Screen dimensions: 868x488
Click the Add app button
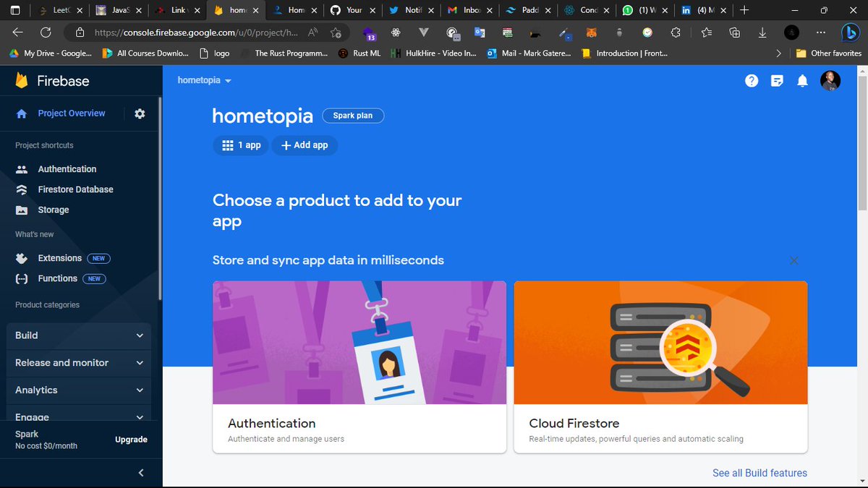[x=305, y=145]
